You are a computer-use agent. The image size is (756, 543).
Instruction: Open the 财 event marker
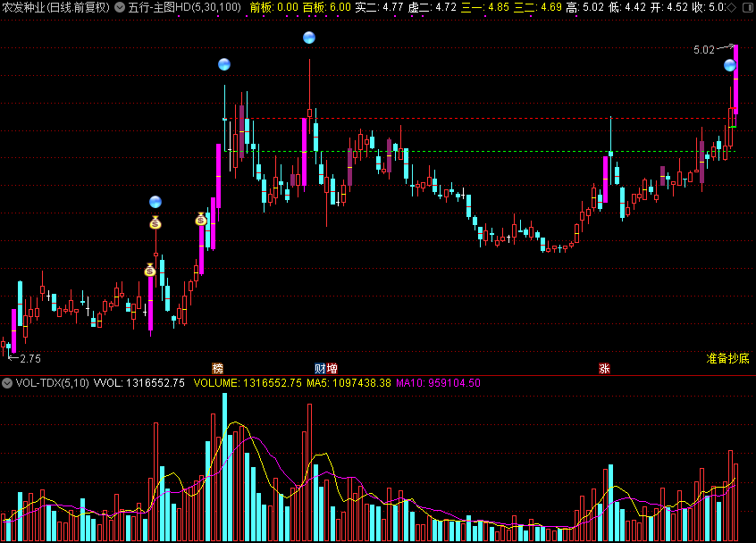[x=320, y=369]
